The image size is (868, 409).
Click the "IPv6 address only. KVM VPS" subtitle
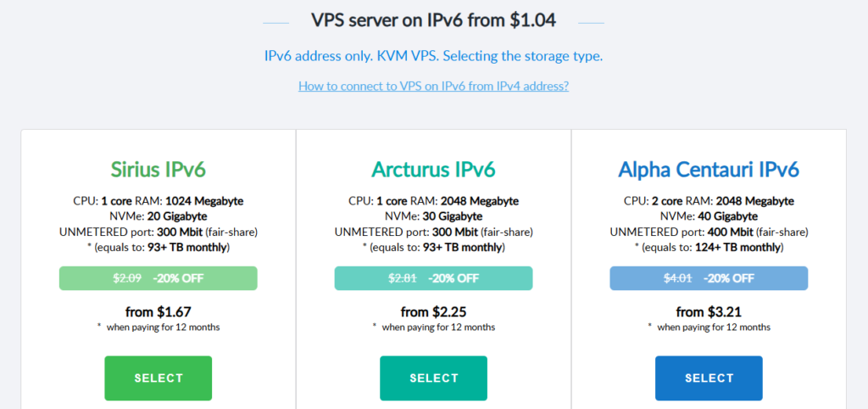(x=433, y=56)
